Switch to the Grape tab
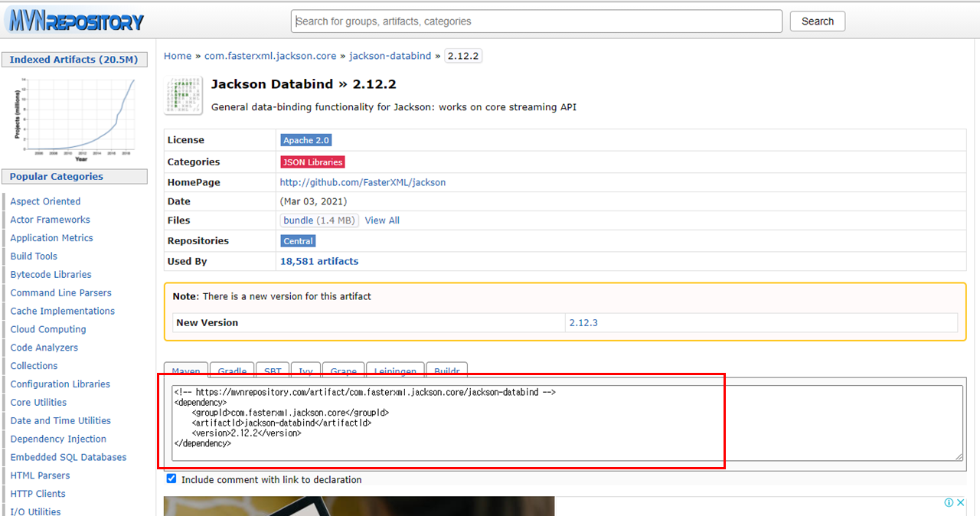This screenshot has width=980, height=516. [x=343, y=370]
